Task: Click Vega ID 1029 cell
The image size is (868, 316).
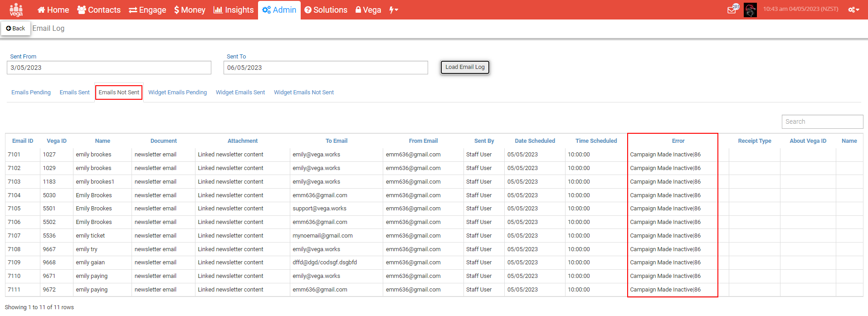Action: point(57,168)
